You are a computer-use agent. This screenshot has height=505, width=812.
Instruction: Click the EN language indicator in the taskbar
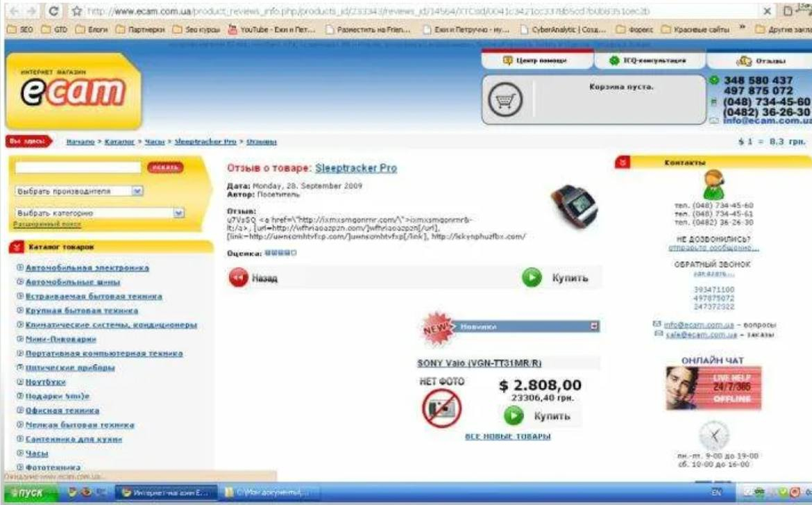pos(716,492)
